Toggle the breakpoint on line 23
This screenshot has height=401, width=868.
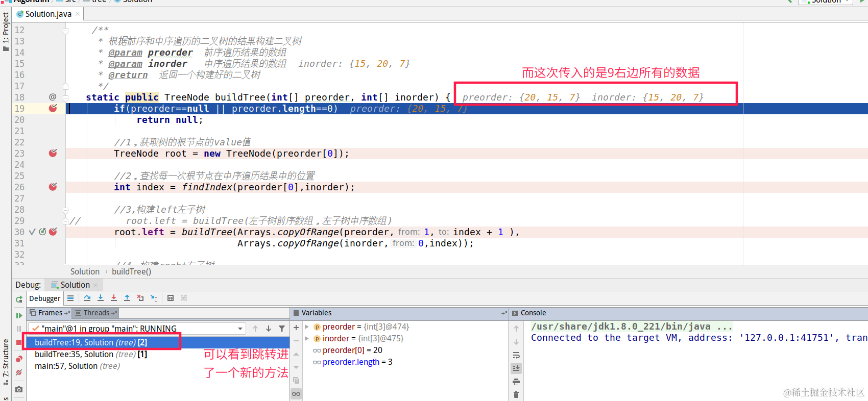(x=53, y=153)
